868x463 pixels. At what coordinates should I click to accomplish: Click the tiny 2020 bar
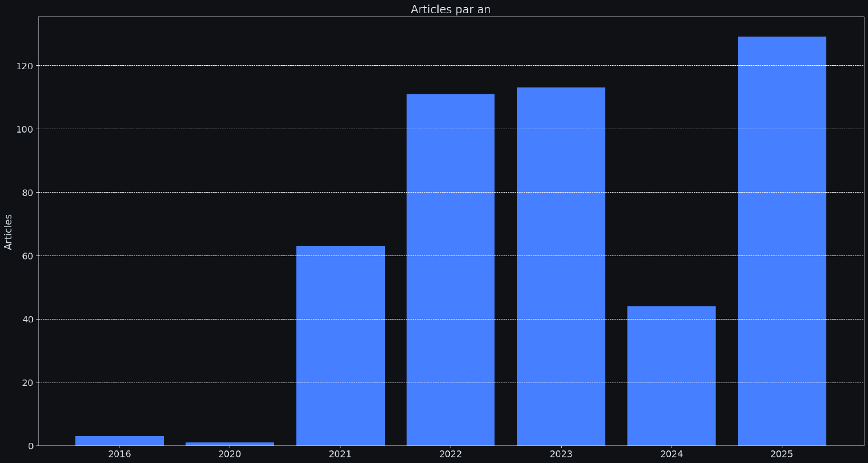coord(230,444)
